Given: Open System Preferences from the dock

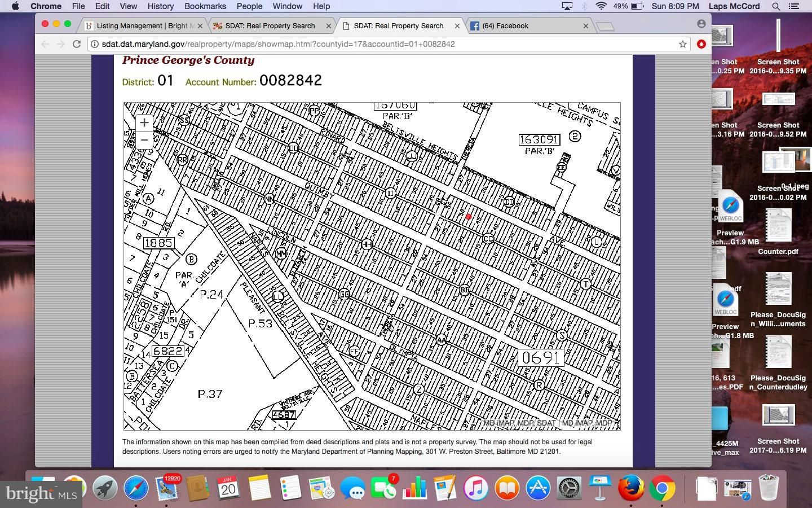Looking at the screenshot, I should click(x=569, y=488).
